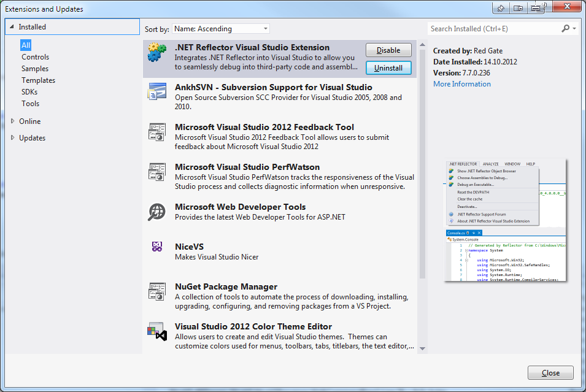The width and height of the screenshot is (586, 392).
Task: Click the PerfWatson extension icon
Action: 157,172
